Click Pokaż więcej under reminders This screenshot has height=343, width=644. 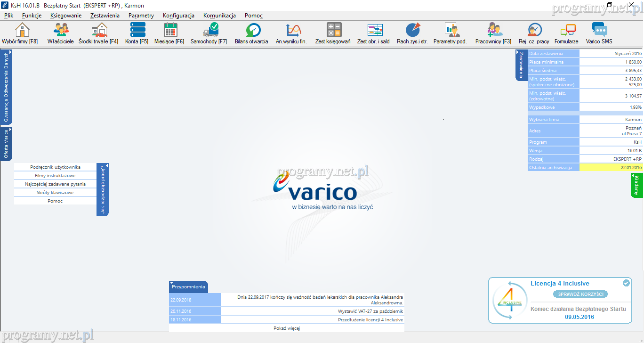[287, 328]
